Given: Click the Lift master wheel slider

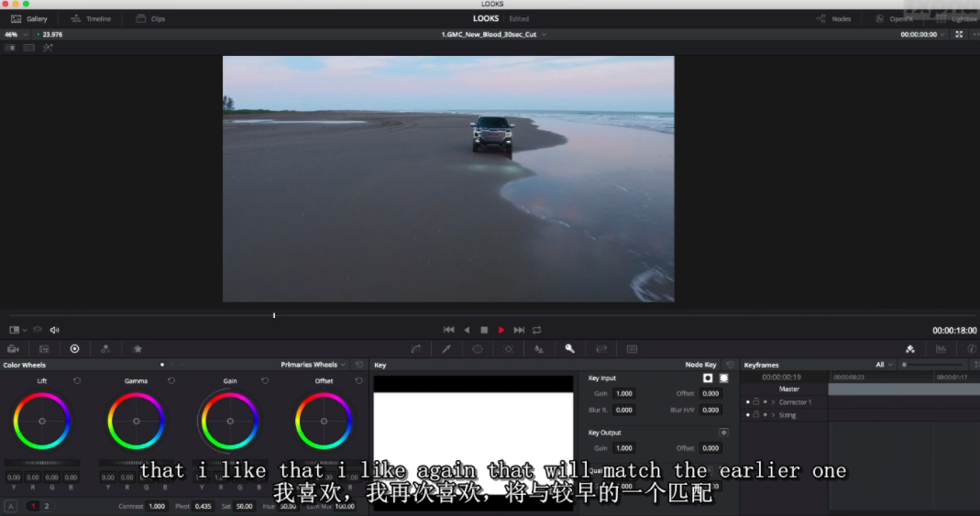Looking at the screenshot, I should coord(42,463).
